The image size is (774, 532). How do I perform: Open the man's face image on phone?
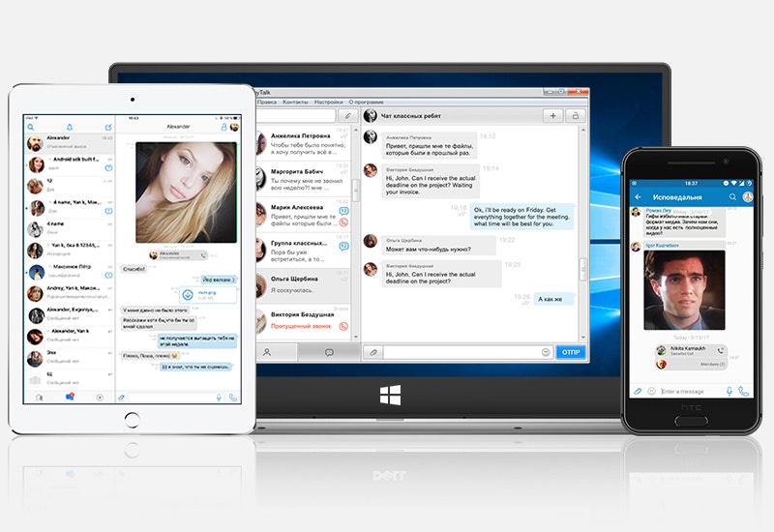point(684,289)
